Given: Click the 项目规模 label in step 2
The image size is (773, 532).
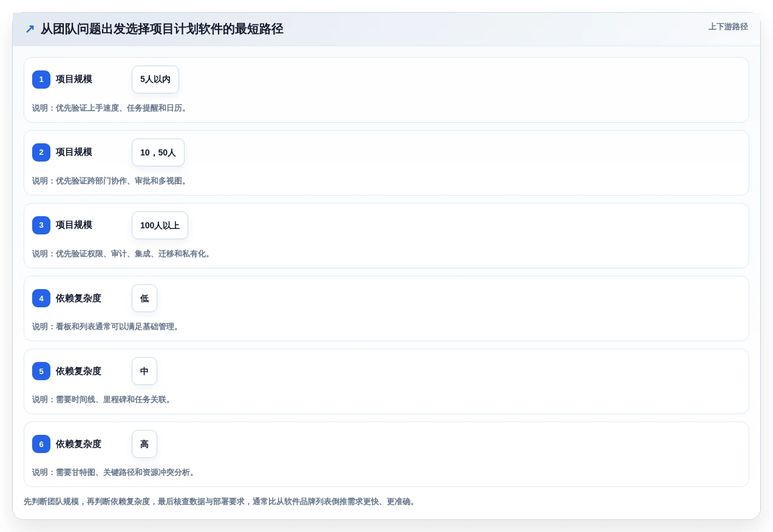Looking at the screenshot, I should tap(74, 152).
